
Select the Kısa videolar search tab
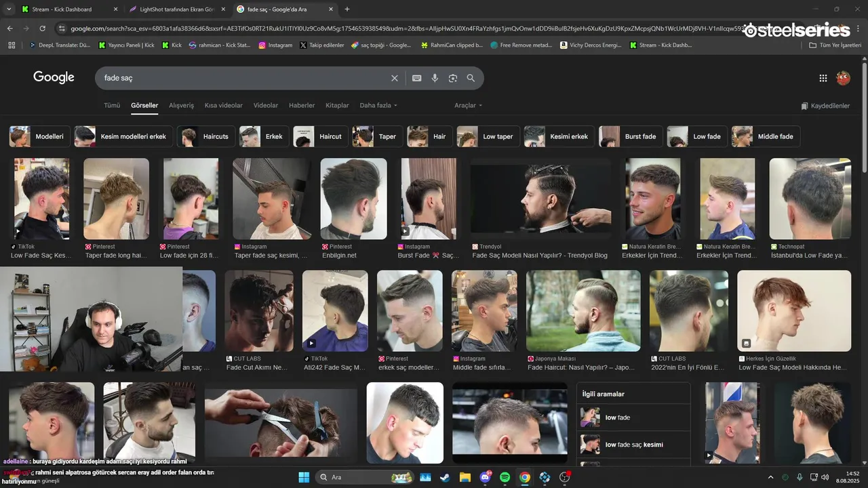pos(224,106)
